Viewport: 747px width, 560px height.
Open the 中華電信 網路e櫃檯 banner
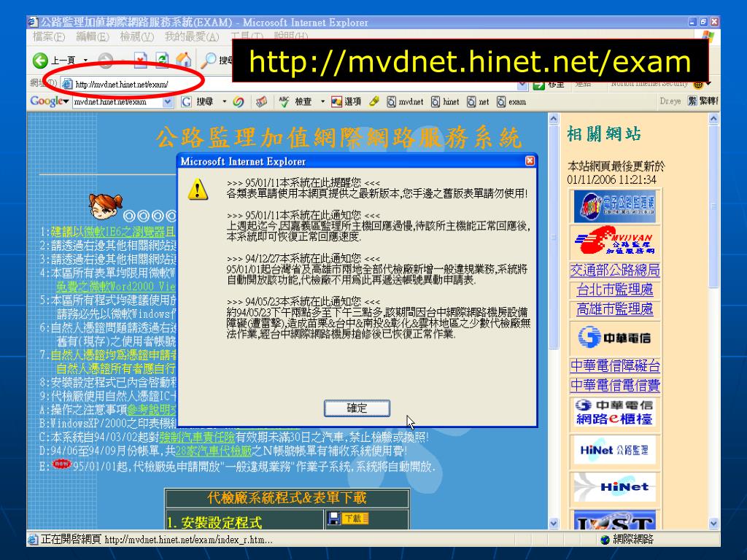point(614,413)
